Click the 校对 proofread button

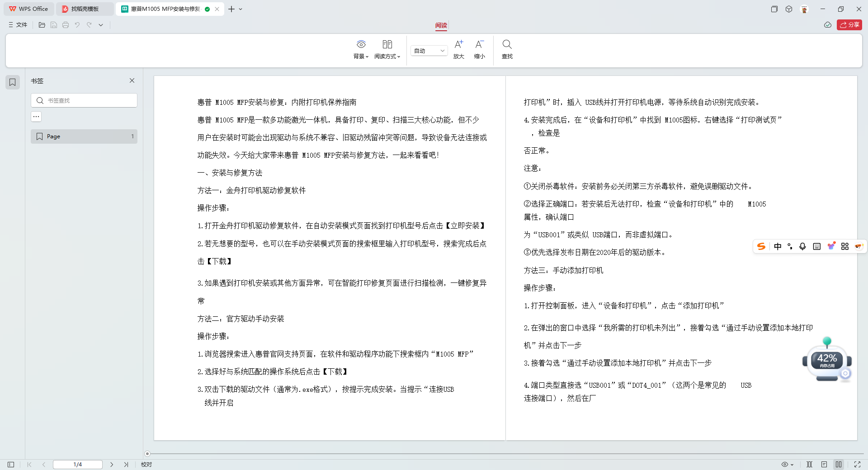pos(146,465)
